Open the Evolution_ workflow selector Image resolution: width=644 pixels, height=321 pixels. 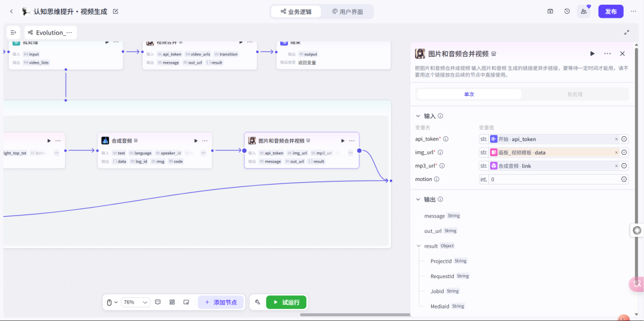(51, 32)
